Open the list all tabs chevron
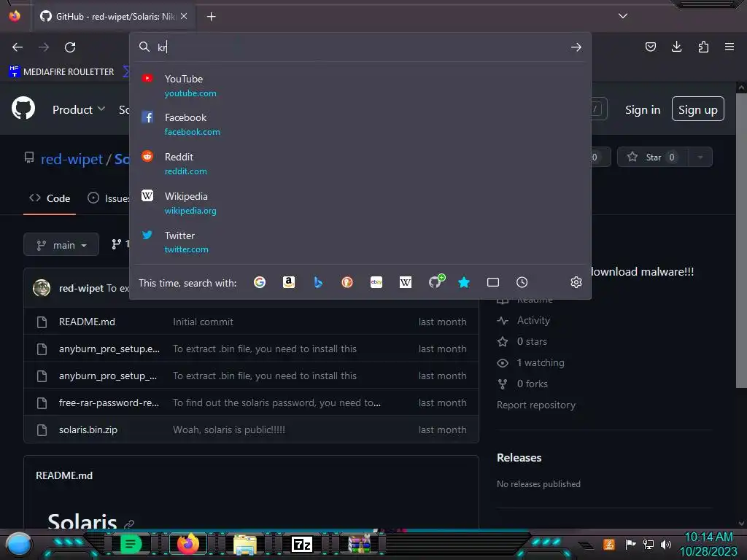Screen dimensions: 747x560 [623, 16]
